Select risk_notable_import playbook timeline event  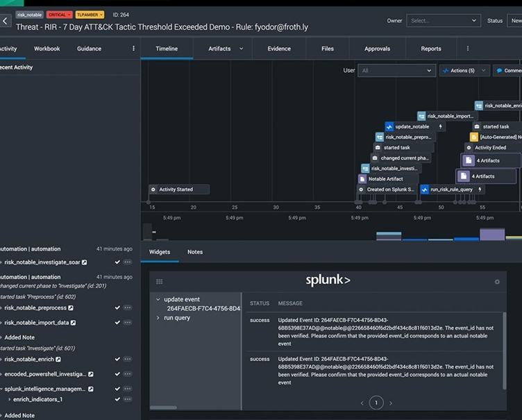[447, 116]
